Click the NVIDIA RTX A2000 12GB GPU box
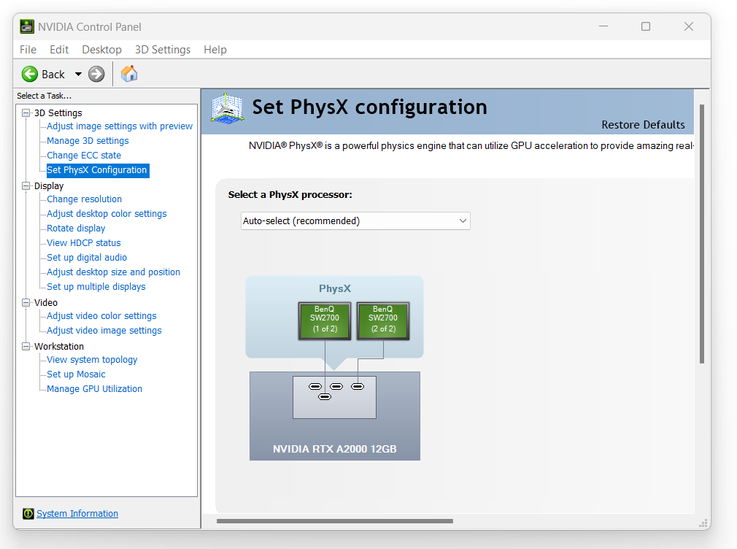Screen dimensions: 737x549 [x=335, y=416]
